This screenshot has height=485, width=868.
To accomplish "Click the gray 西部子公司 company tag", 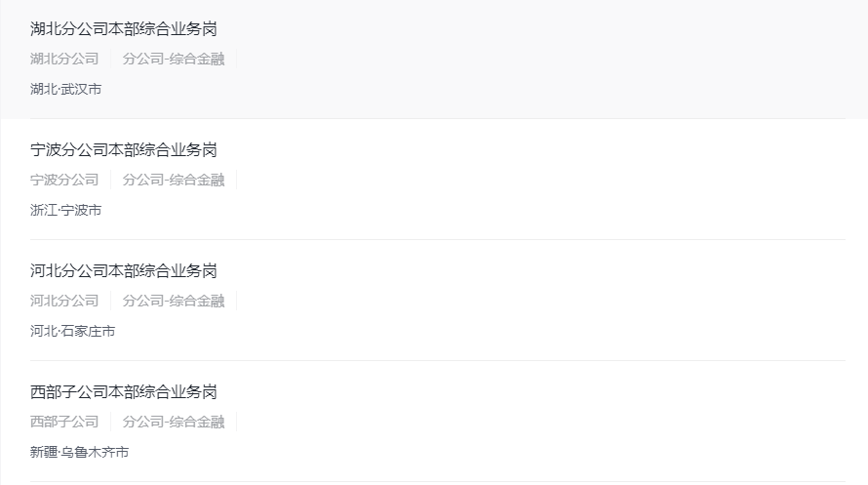I will [64, 422].
